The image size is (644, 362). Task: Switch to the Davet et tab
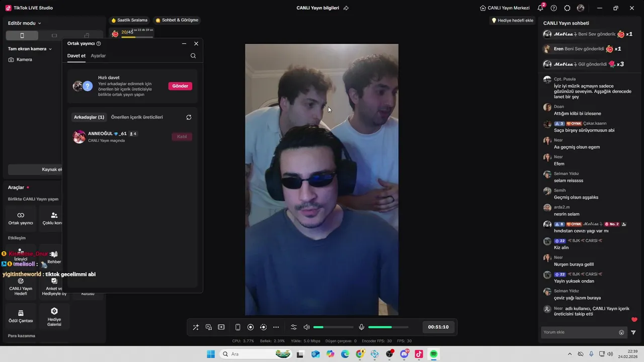[x=76, y=56]
